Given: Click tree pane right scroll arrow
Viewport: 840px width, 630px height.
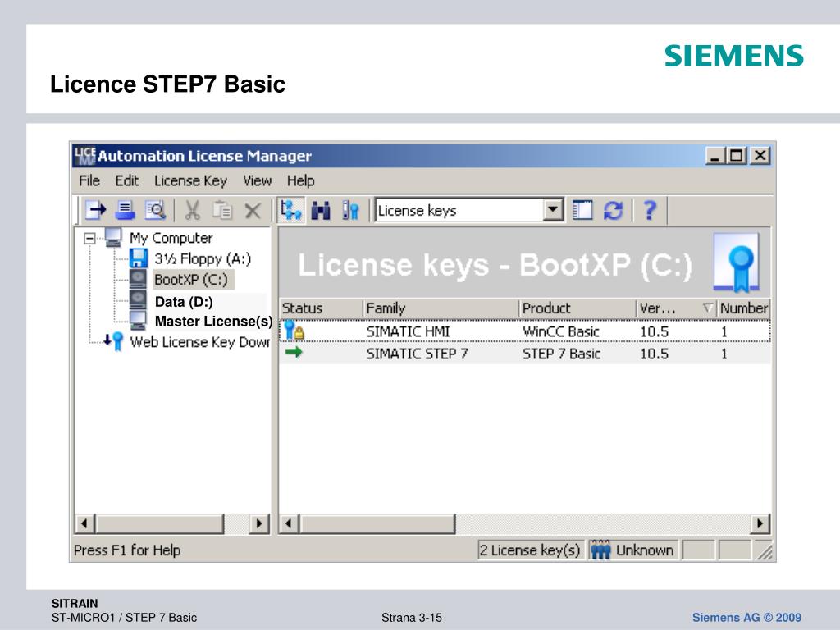Looking at the screenshot, I should pyautogui.click(x=259, y=523).
